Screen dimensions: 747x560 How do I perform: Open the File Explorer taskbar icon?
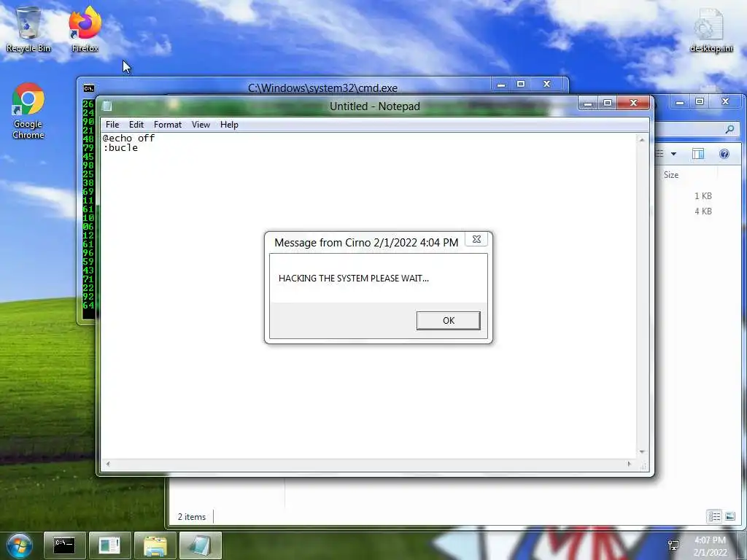[x=155, y=545]
